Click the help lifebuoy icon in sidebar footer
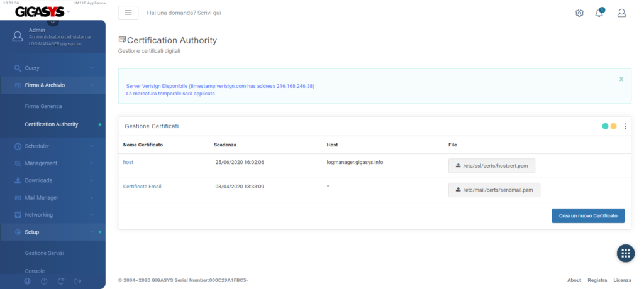This screenshot has width=644, height=289. coord(28,281)
